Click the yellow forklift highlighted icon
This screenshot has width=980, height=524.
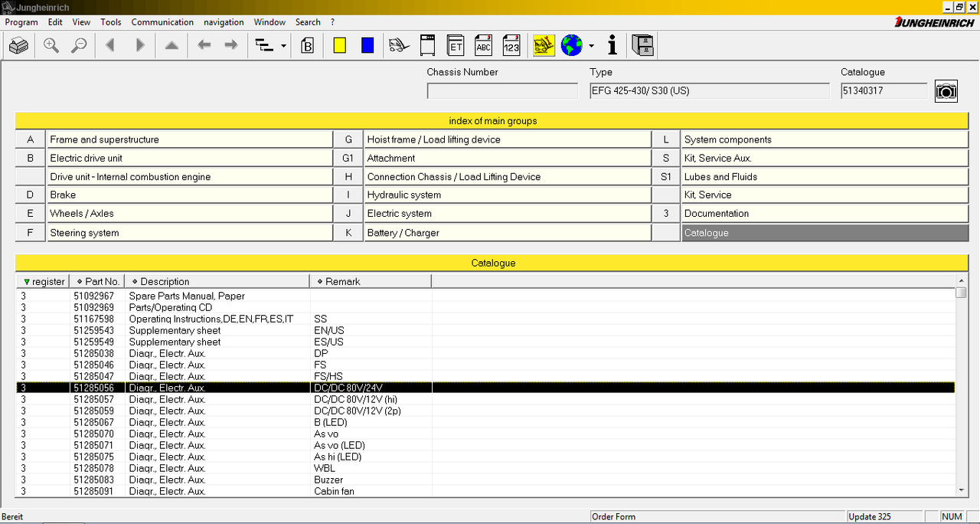[544, 46]
